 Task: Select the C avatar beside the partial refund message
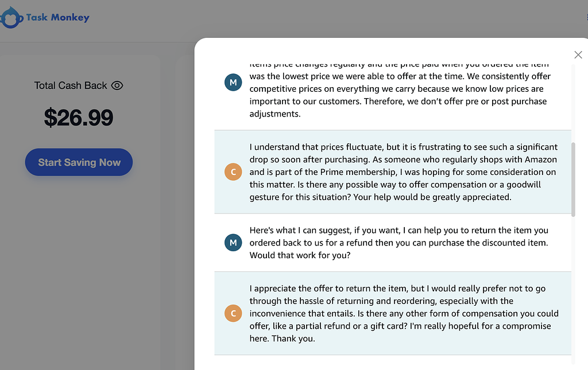(233, 313)
